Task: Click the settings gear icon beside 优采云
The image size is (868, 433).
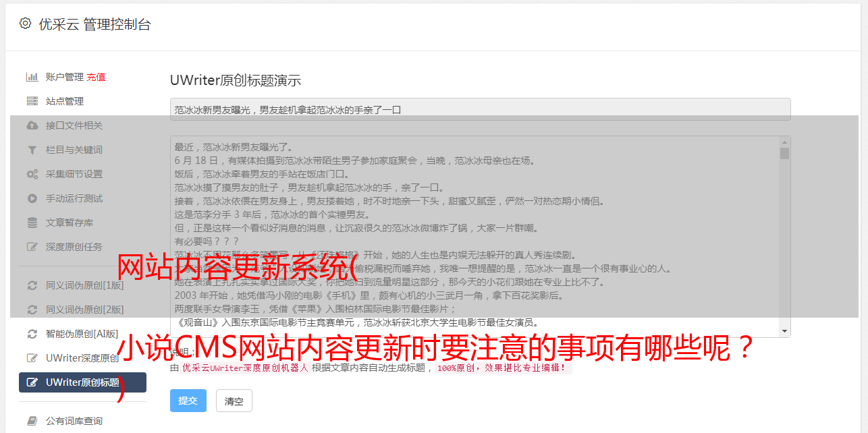Action: (x=25, y=24)
